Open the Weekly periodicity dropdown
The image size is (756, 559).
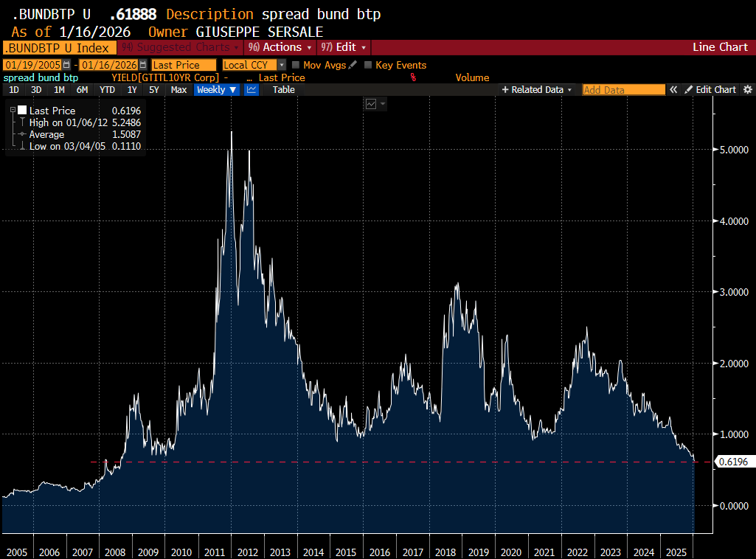click(x=216, y=89)
